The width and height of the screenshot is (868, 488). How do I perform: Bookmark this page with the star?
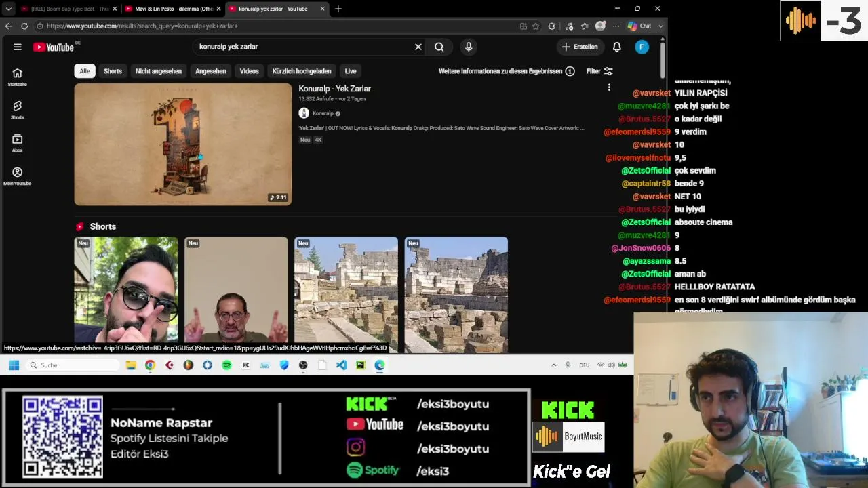pos(536,26)
